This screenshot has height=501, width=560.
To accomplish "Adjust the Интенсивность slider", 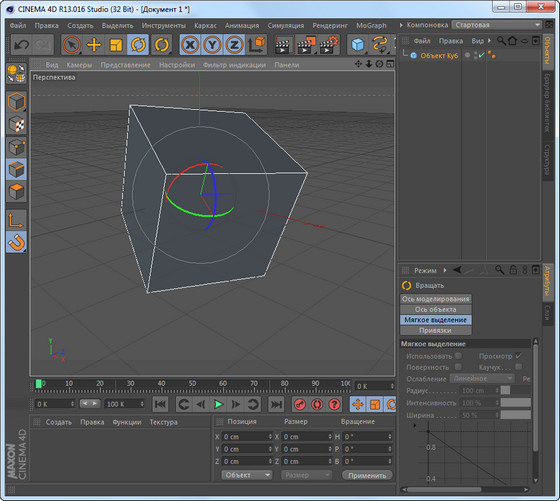I will [x=516, y=403].
